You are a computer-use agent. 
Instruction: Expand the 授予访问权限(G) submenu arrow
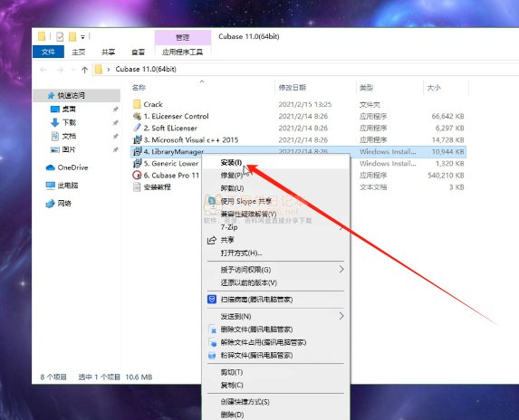click(341, 270)
